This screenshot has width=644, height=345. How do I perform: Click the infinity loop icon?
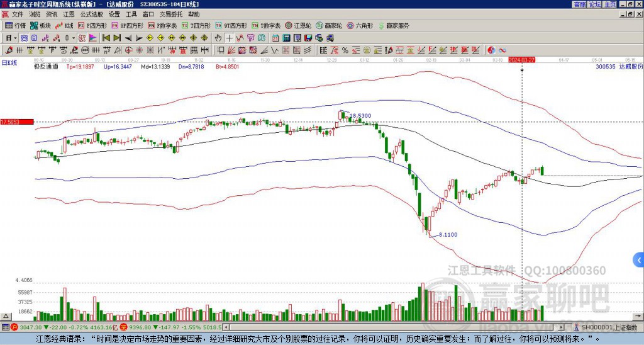point(502,50)
